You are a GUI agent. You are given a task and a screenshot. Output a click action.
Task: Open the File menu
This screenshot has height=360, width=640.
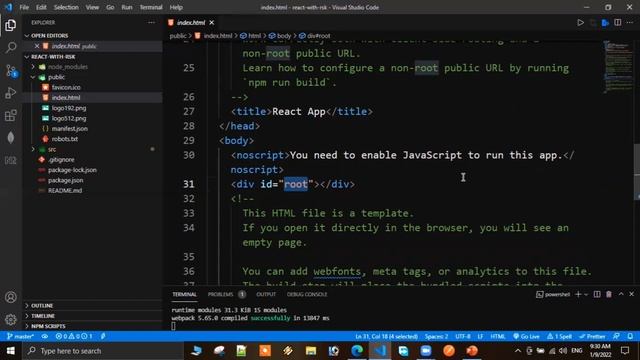point(24,7)
